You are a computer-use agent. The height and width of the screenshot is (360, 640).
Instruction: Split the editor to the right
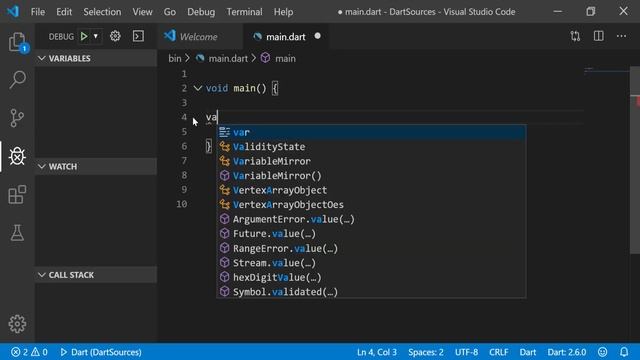599,36
